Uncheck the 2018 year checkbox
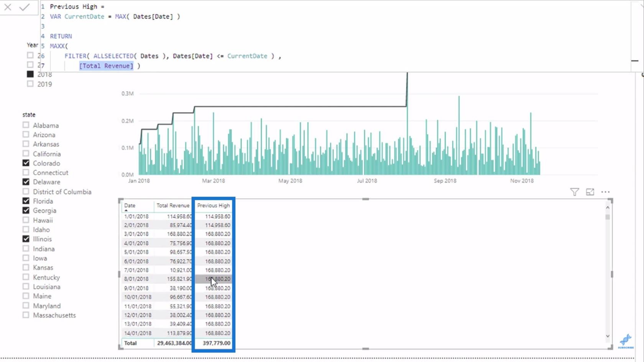This screenshot has height=362, width=644. (x=30, y=74)
